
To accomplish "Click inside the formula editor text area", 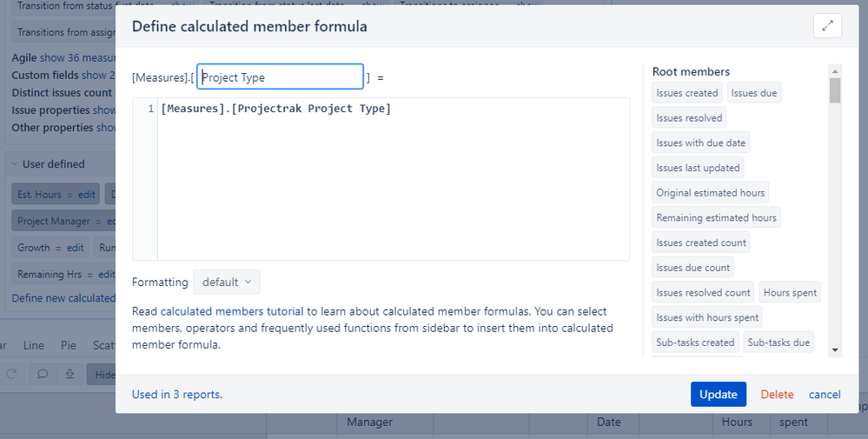I will [x=393, y=179].
